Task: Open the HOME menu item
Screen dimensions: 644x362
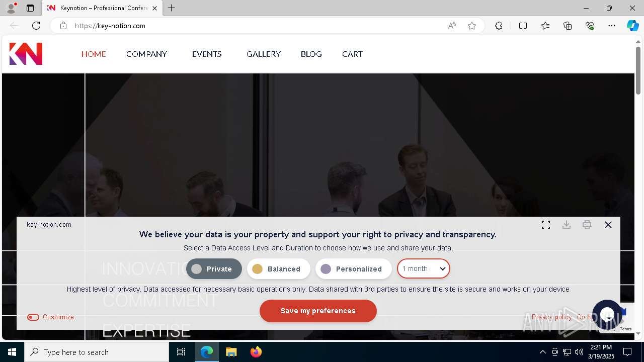Action: (94, 54)
